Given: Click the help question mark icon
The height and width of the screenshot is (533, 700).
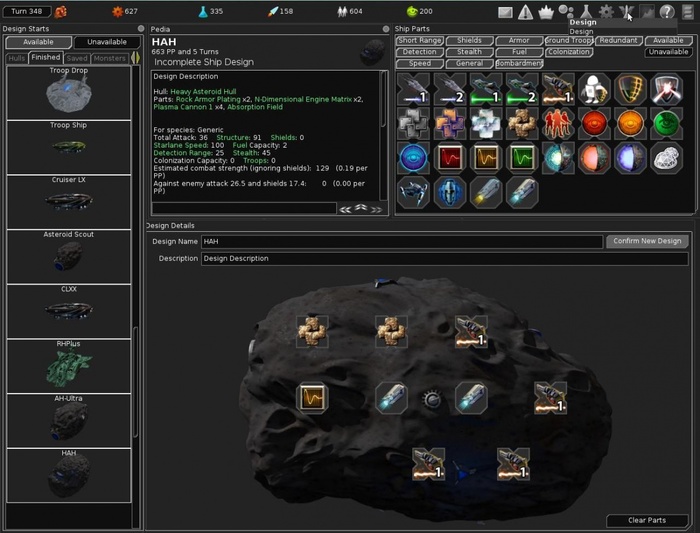Looking at the screenshot, I should (666, 12).
